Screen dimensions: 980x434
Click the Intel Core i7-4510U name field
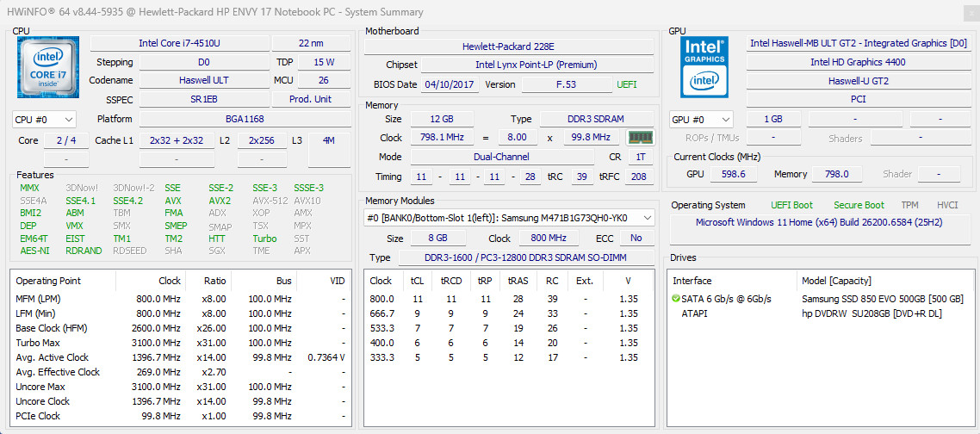(x=180, y=43)
